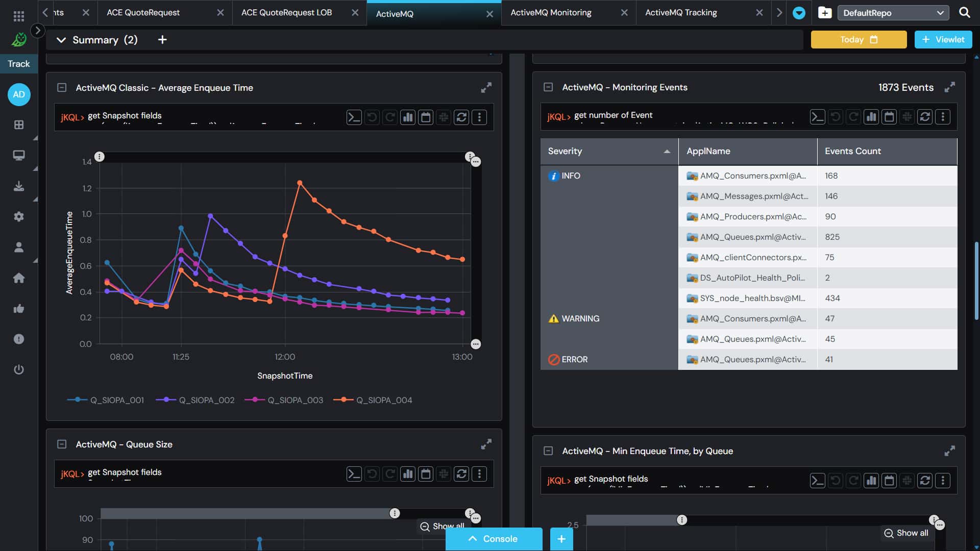Switch to the ActiveMQ Monitoring tab
The image size is (980, 551).
(x=551, y=12)
